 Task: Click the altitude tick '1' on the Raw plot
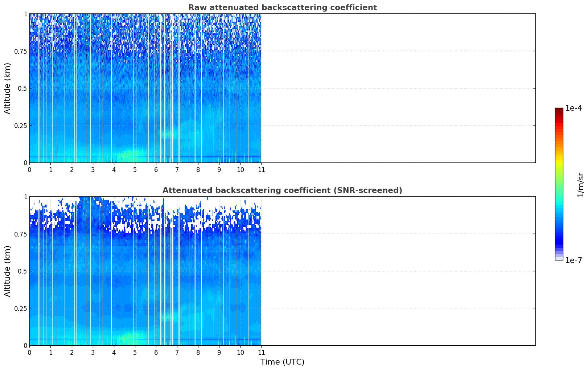pyautogui.click(x=25, y=14)
